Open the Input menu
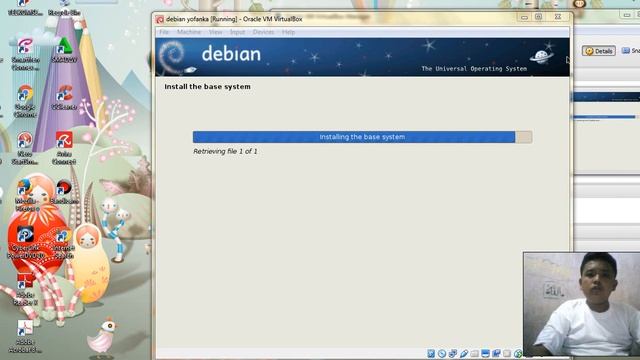This screenshot has width=640, height=360. click(x=237, y=32)
